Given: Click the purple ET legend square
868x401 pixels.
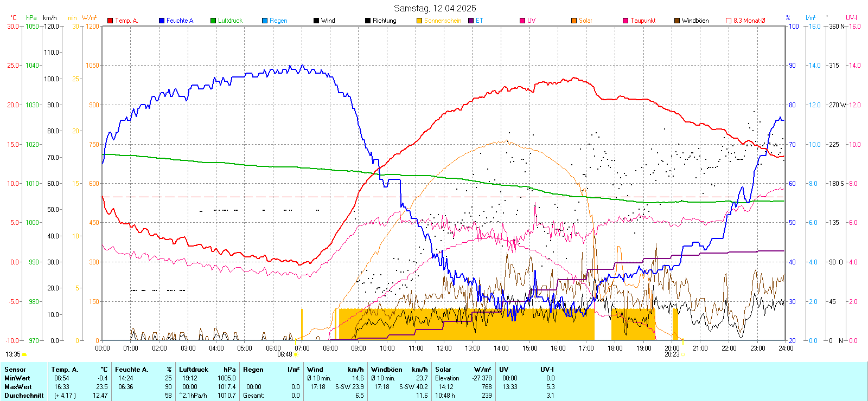Looking at the screenshot, I should 471,21.
